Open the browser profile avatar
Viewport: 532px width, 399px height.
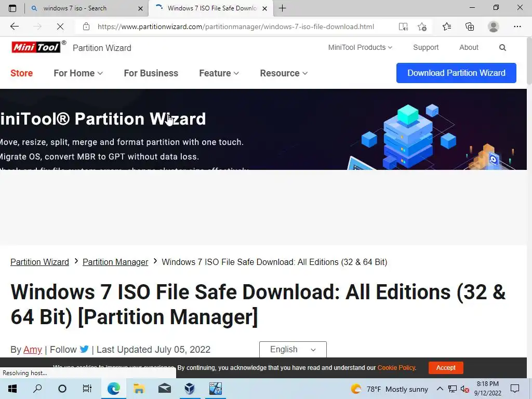[494, 26]
